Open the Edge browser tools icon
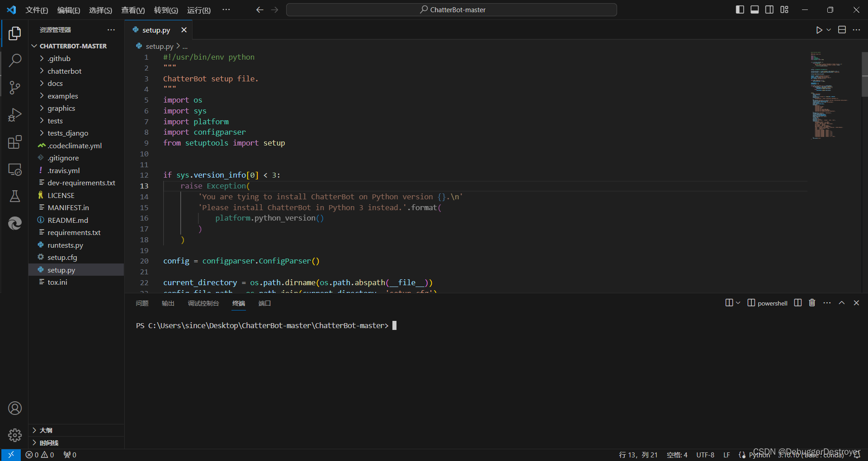Image resolution: width=868 pixels, height=461 pixels. 14,223
